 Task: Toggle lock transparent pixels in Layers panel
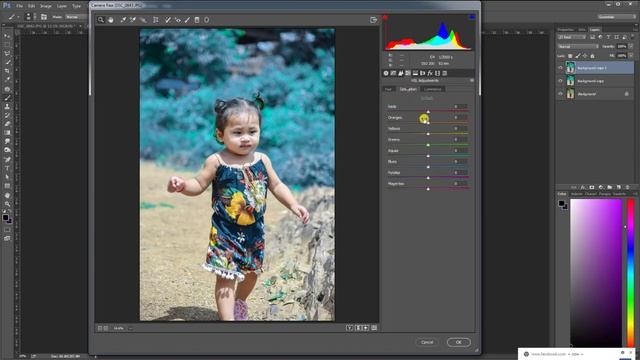(x=570, y=56)
